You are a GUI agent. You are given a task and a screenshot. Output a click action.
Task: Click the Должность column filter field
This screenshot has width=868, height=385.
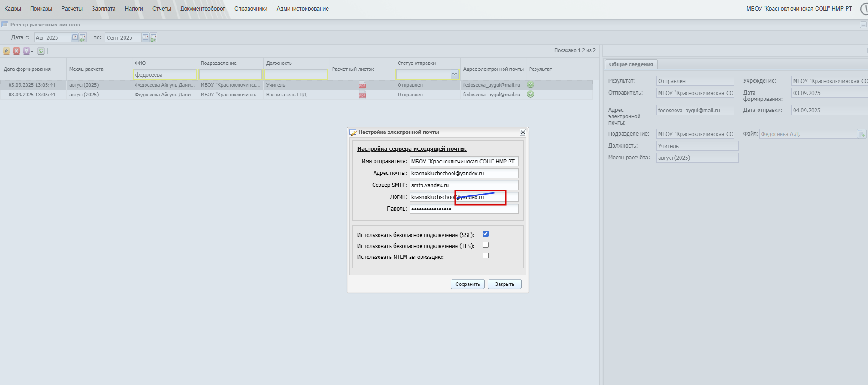pos(296,74)
